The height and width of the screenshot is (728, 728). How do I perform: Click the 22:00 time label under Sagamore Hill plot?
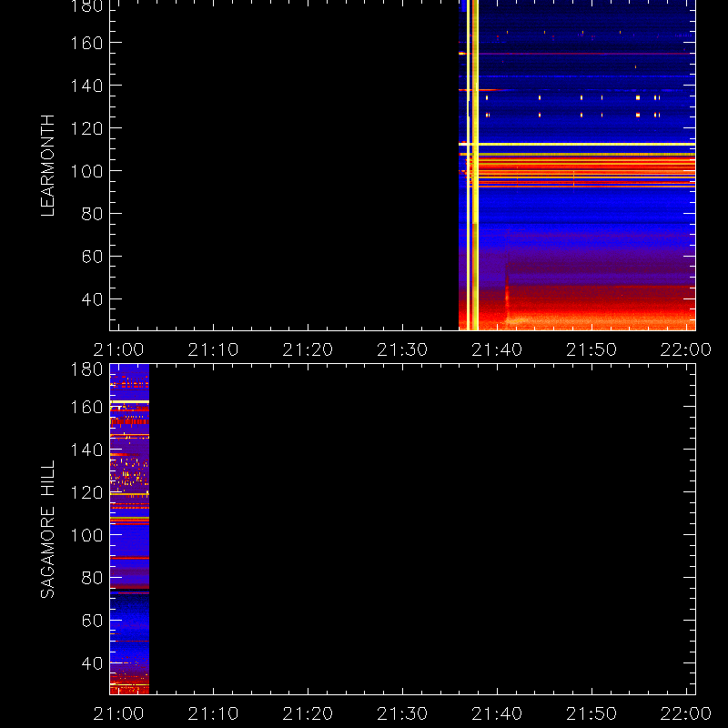pyautogui.click(x=686, y=713)
